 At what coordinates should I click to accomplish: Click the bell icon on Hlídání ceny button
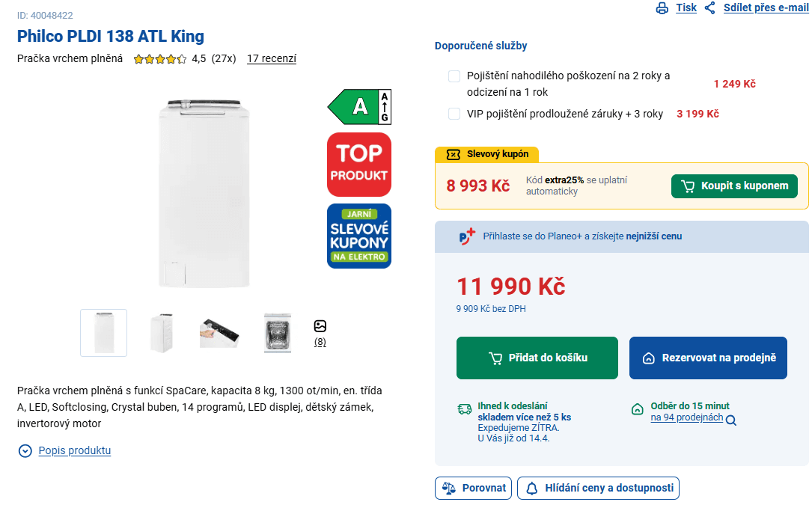click(531, 488)
